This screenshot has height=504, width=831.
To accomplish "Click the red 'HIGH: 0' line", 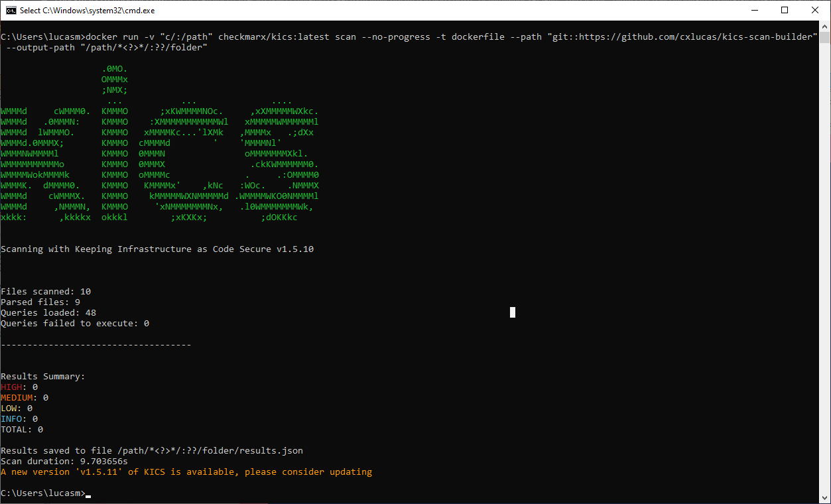I will 19,387.
